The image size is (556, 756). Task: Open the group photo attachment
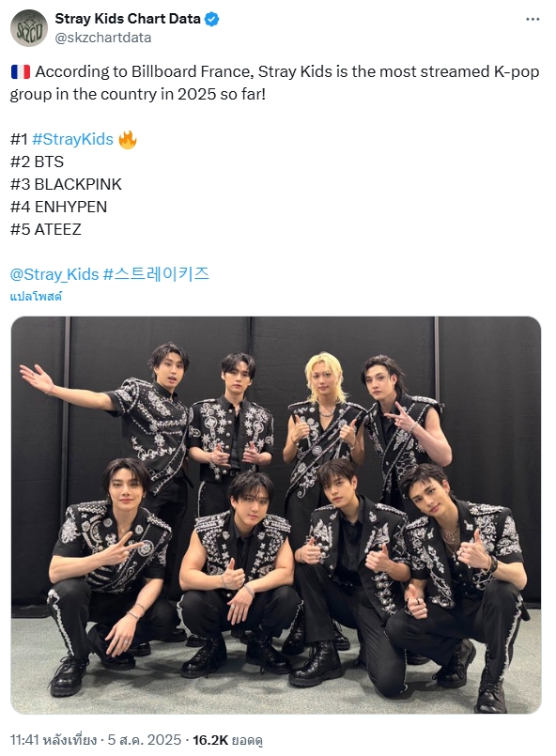click(276, 515)
